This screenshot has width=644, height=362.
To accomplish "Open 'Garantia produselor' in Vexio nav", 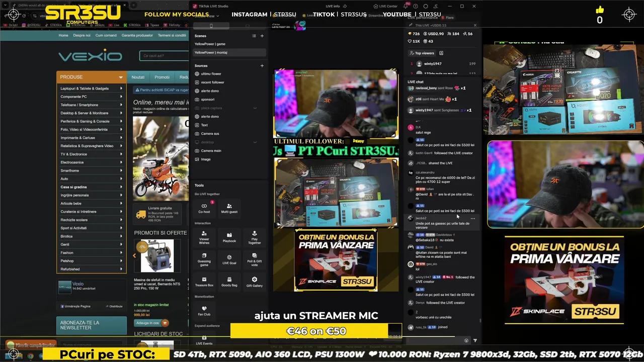I will point(137,35).
